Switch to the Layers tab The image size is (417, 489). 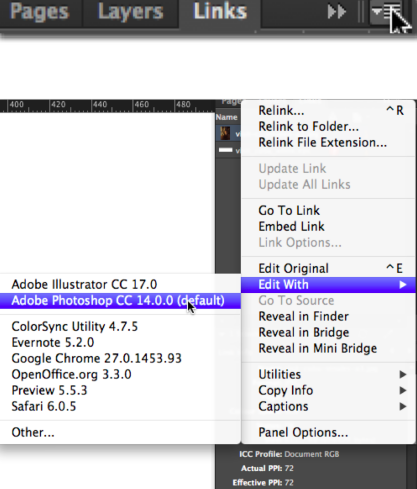(131, 12)
